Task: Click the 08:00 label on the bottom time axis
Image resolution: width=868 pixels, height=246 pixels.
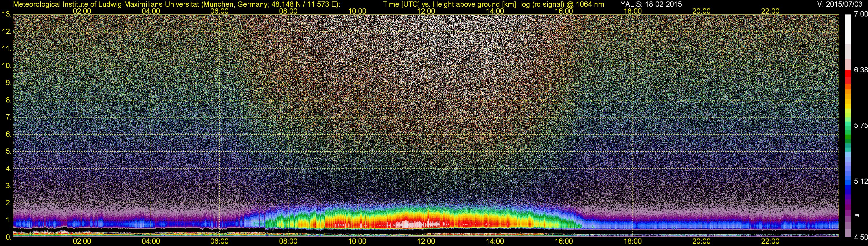Action: point(288,241)
